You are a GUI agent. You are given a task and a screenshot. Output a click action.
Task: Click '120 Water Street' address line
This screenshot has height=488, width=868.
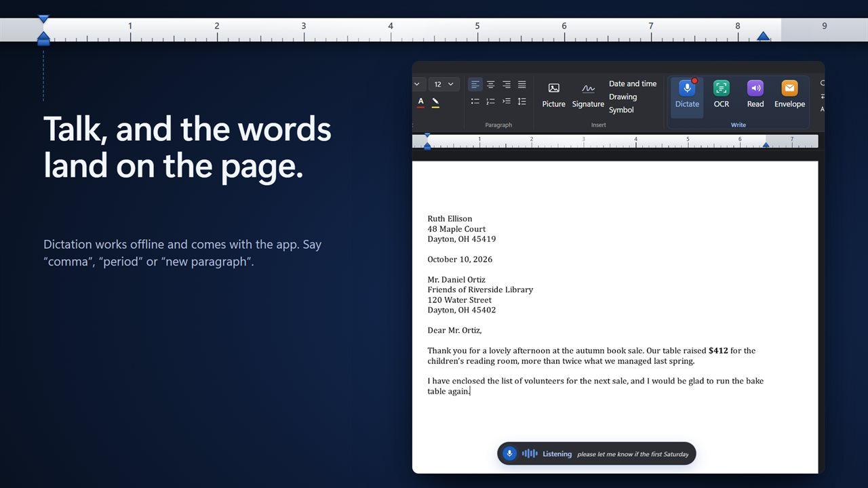(x=459, y=300)
